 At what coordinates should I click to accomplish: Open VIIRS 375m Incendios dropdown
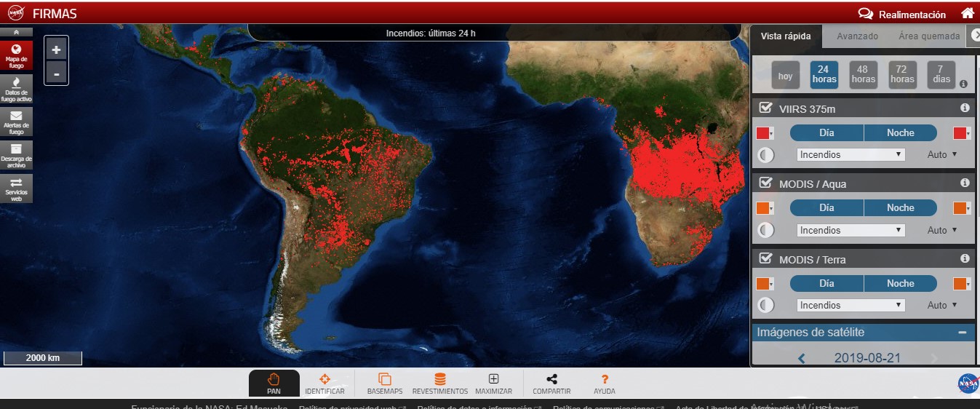pos(850,154)
